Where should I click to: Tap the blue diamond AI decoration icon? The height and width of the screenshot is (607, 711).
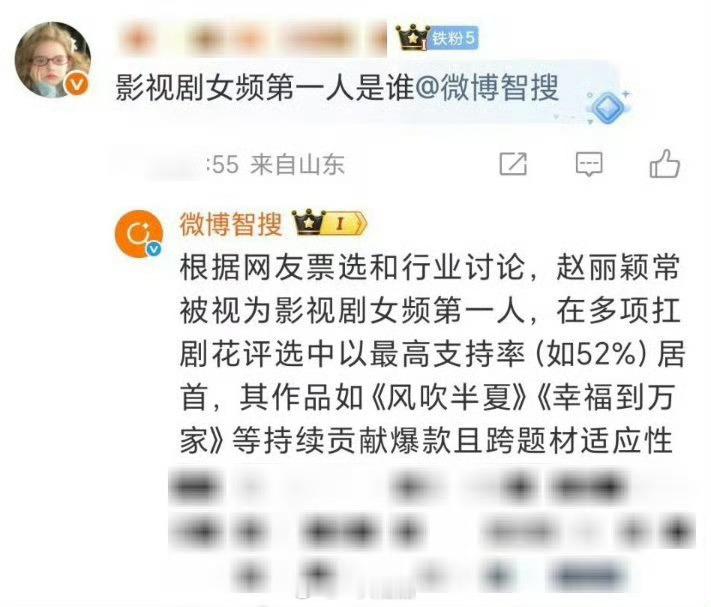[x=608, y=107]
